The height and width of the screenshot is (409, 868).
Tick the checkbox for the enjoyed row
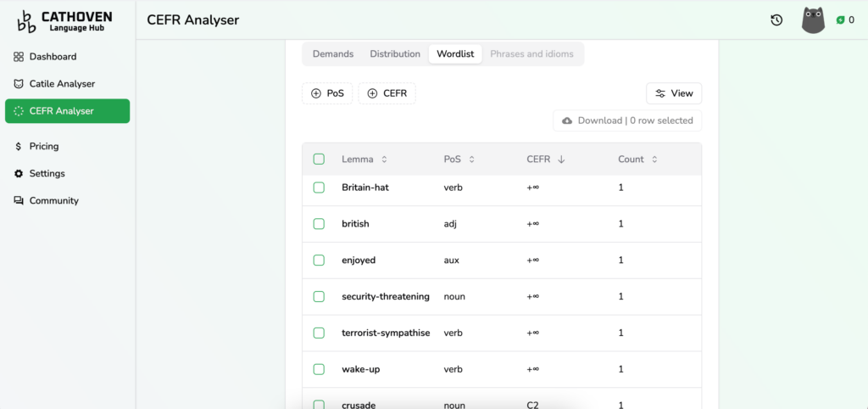click(x=319, y=261)
